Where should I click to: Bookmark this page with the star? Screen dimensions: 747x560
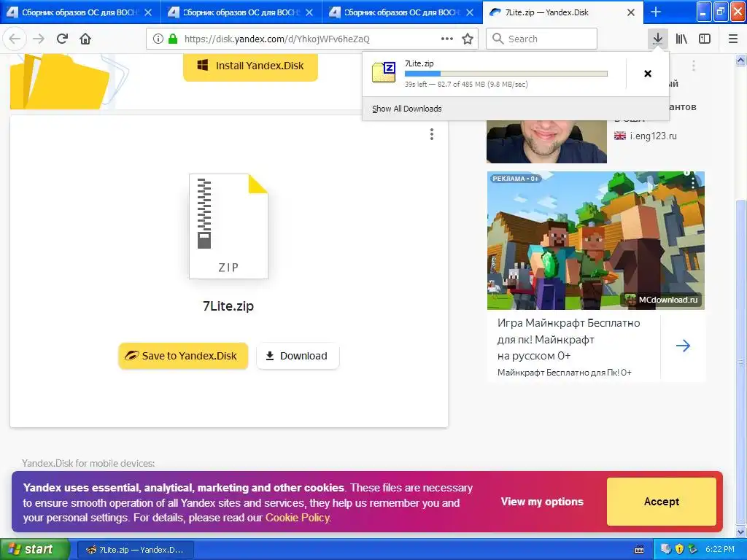click(x=468, y=39)
